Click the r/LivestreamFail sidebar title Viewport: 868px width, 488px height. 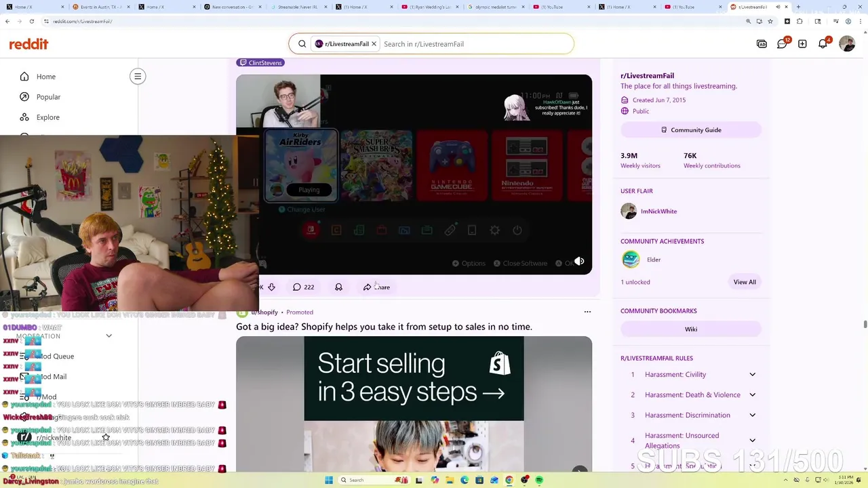pos(647,76)
